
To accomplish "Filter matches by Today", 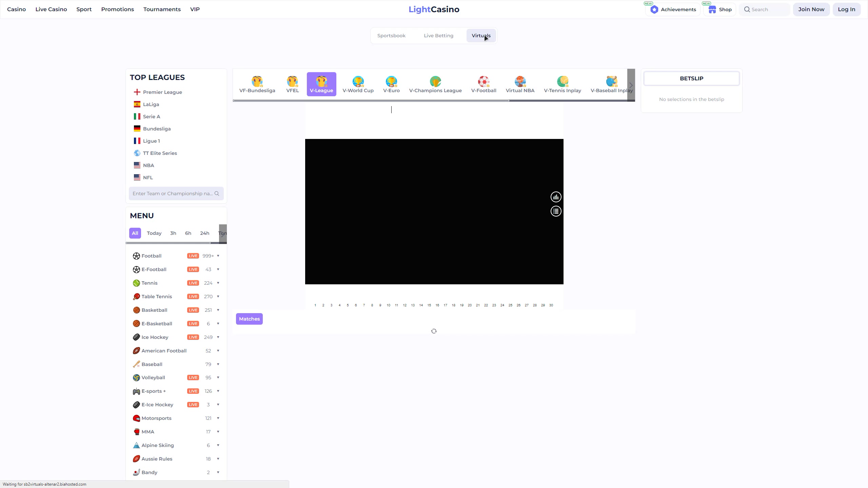I will 154,233.
